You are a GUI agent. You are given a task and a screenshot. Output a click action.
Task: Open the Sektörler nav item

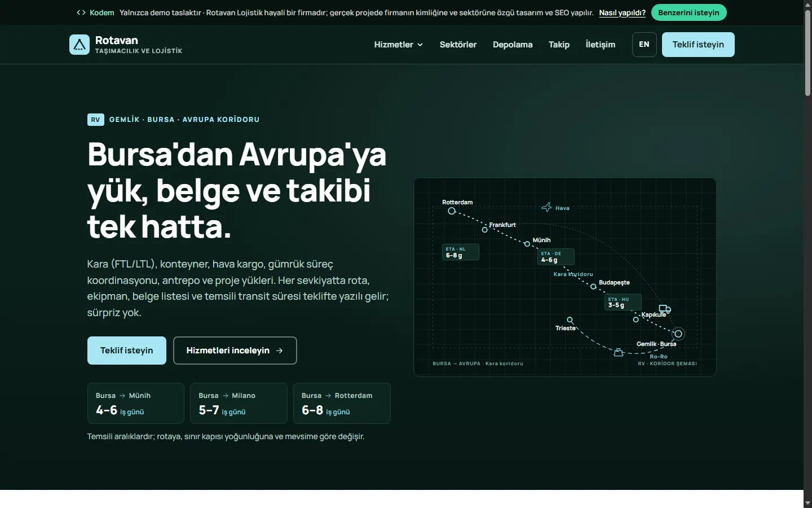coord(458,45)
